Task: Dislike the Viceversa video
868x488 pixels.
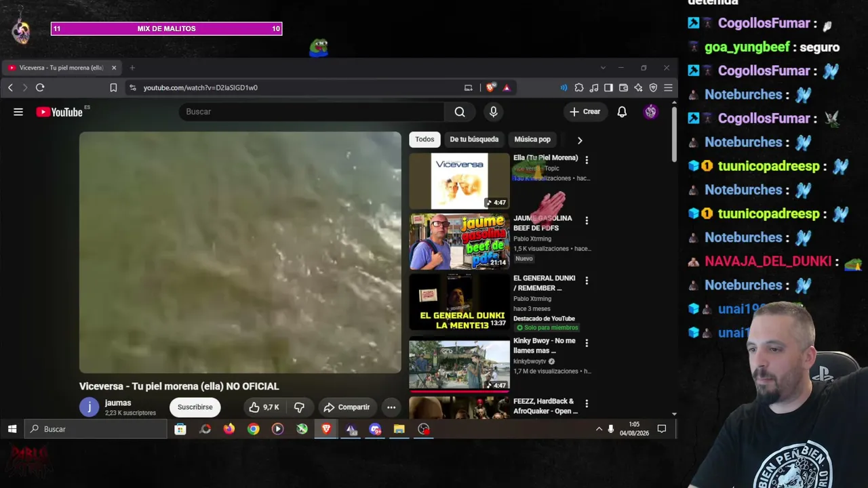Action: (299, 407)
